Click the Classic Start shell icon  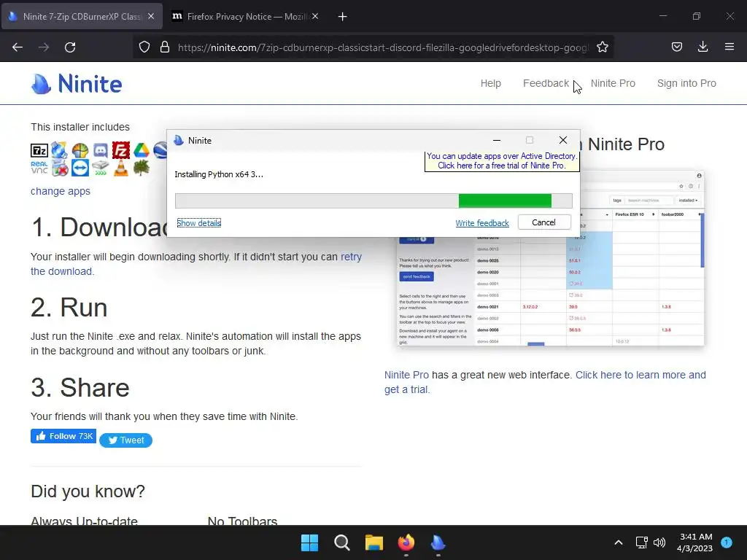pyautogui.click(x=80, y=150)
